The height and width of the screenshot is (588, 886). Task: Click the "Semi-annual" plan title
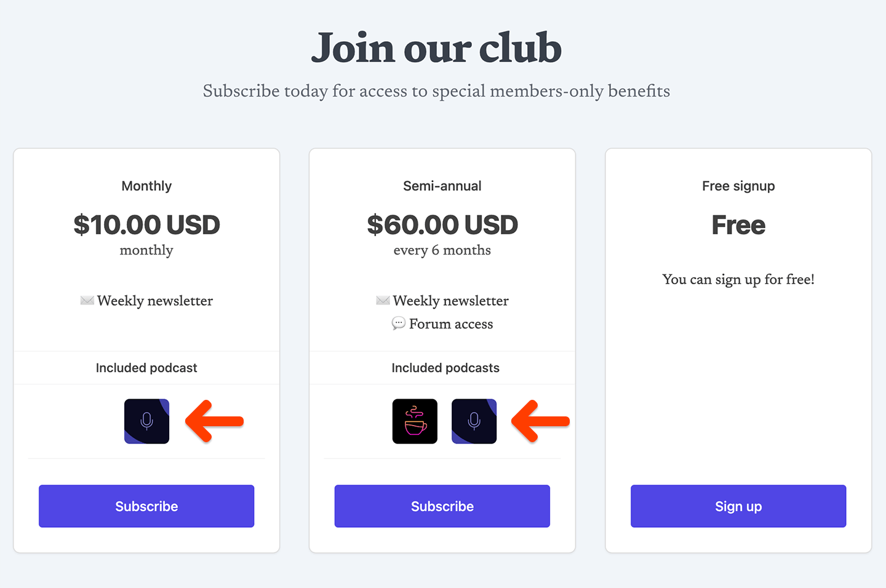tap(442, 186)
